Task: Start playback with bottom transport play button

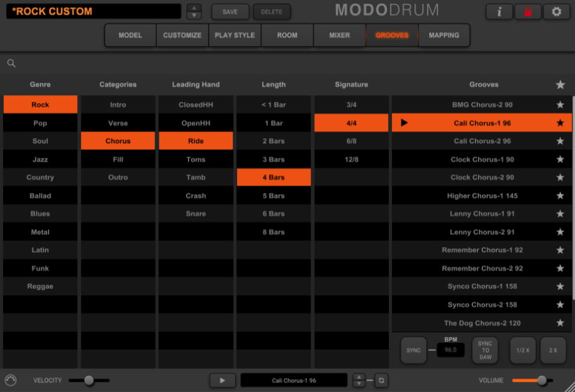Action: click(x=223, y=380)
